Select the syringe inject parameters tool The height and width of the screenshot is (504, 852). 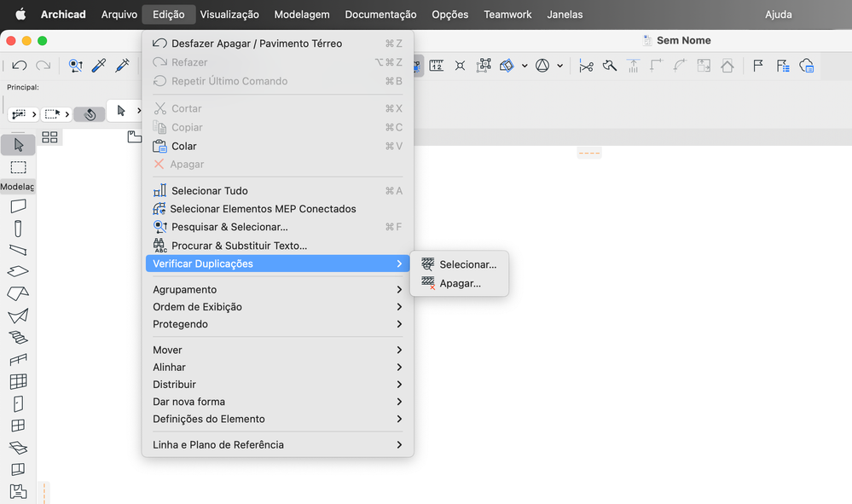(122, 66)
